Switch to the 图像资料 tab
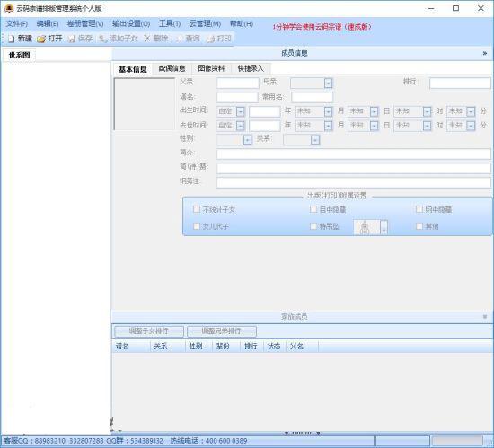This screenshot has height=448, width=494. click(211, 68)
